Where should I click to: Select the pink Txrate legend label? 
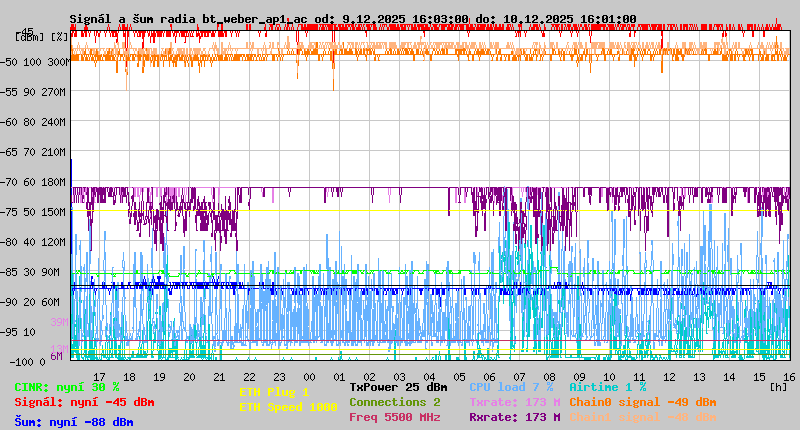tap(514, 402)
